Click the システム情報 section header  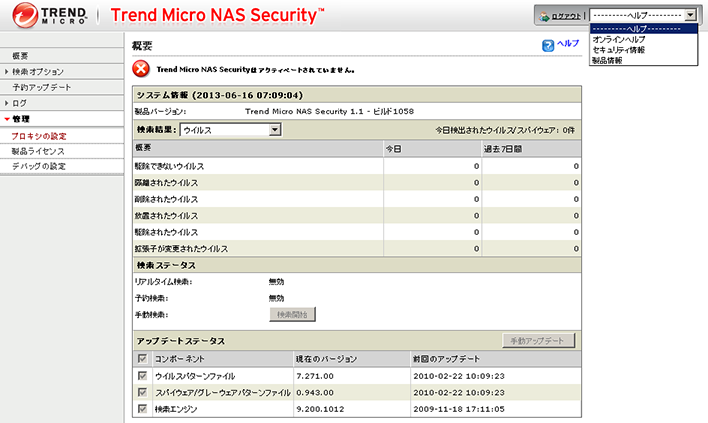220,95
